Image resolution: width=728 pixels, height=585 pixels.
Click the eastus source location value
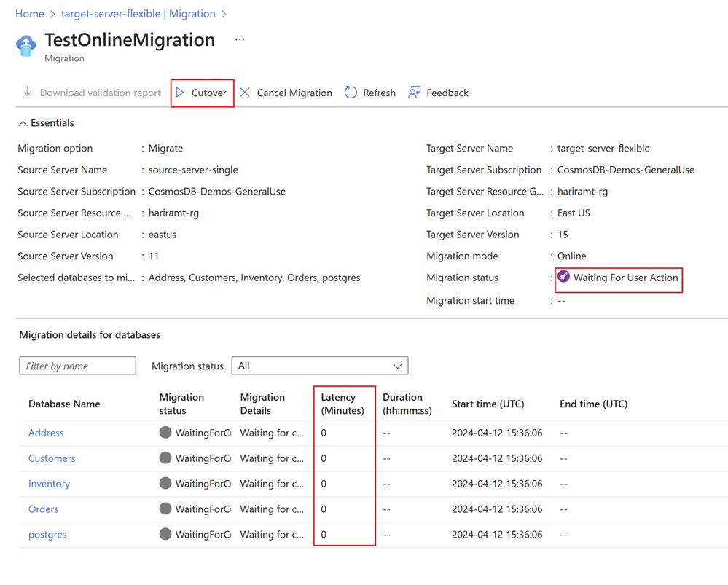tap(162, 235)
